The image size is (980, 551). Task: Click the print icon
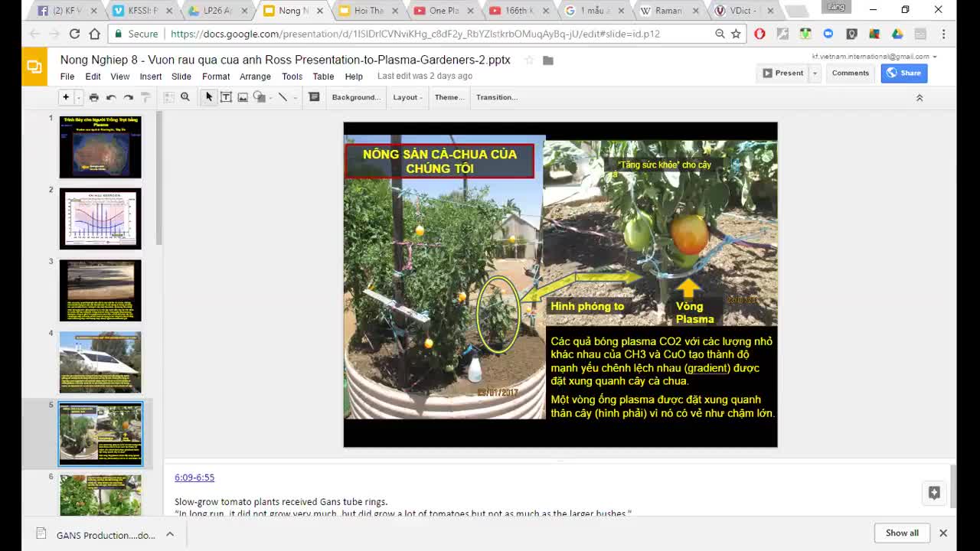(x=93, y=97)
